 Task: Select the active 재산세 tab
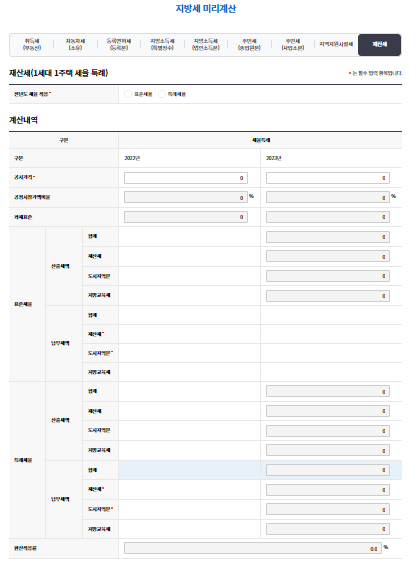379,45
